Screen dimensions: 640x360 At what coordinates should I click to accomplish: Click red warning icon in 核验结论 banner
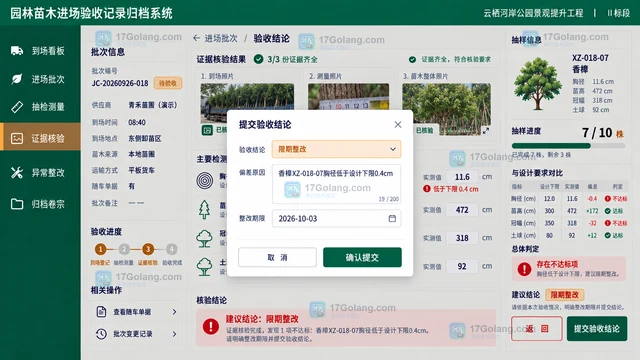tap(211, 327)
